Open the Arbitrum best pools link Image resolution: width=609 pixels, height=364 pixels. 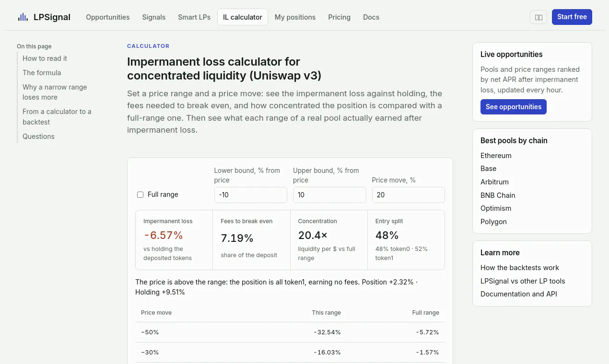(x=494, y=182)
